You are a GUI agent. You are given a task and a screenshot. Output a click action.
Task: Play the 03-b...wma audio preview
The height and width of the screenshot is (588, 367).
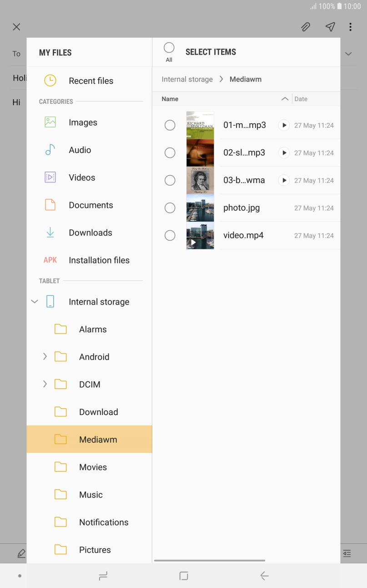[284, 180]
